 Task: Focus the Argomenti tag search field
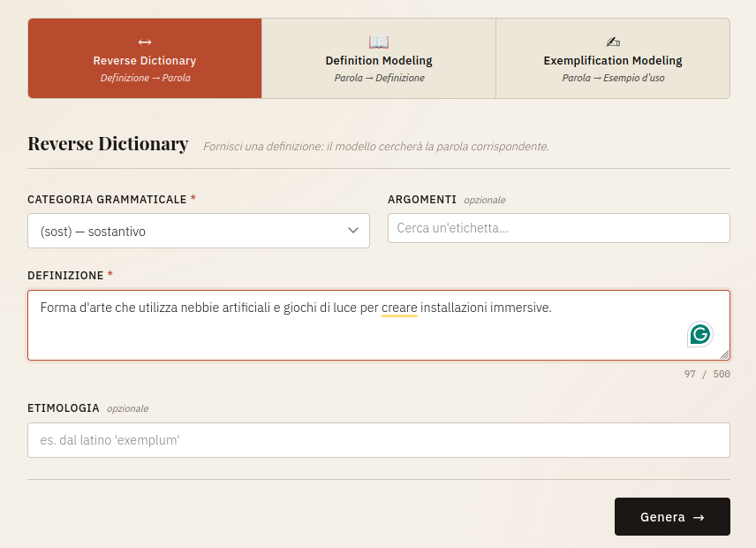(558, 228)
